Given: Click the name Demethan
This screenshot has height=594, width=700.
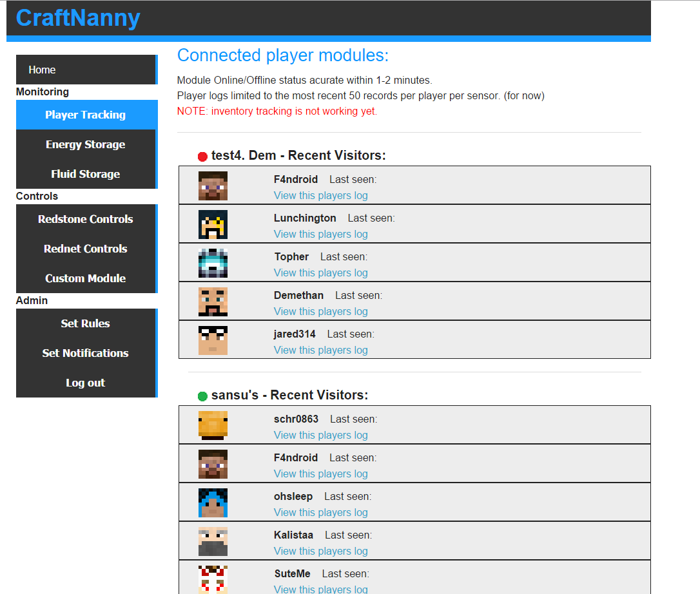Looking at the screenshot, I should click(298, 296).
